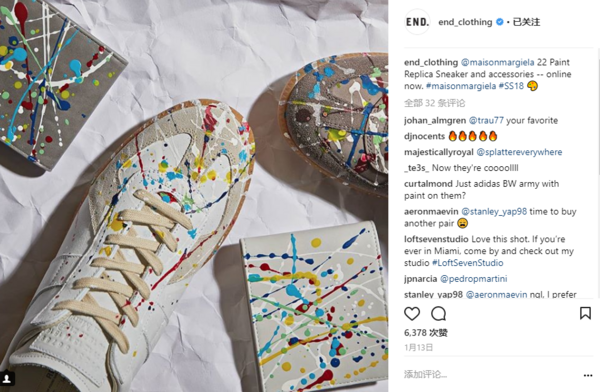Open END. profile avatar

(417, 22)
